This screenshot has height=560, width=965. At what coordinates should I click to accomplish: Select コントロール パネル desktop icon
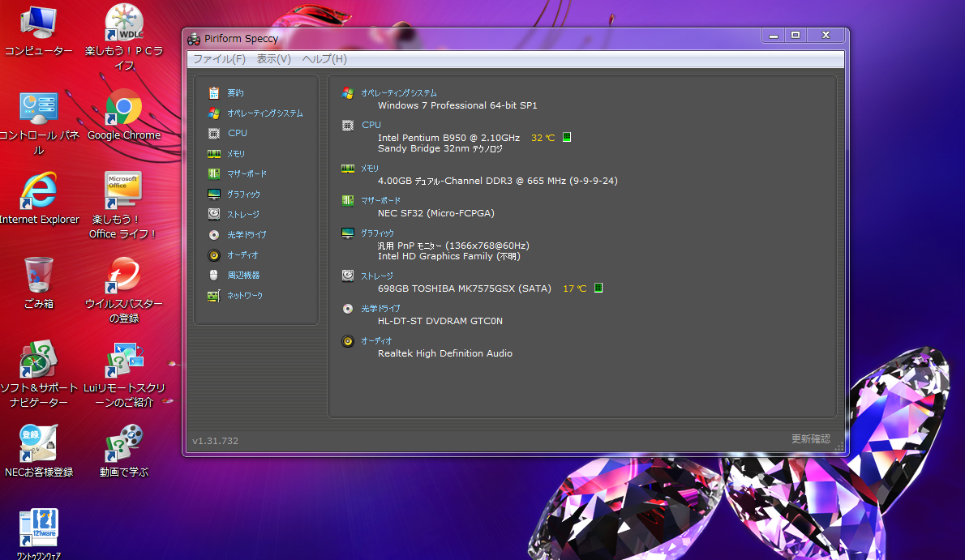coord(39,123)
